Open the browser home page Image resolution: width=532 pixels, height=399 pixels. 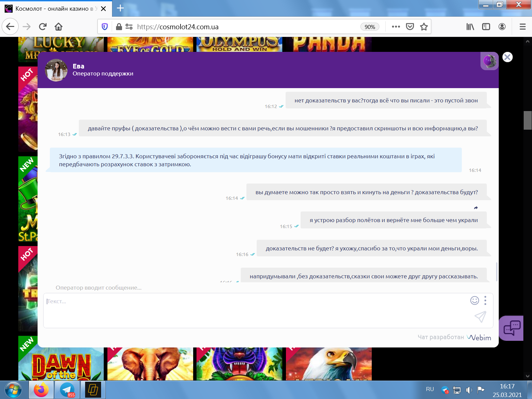[x=59, y=27]
